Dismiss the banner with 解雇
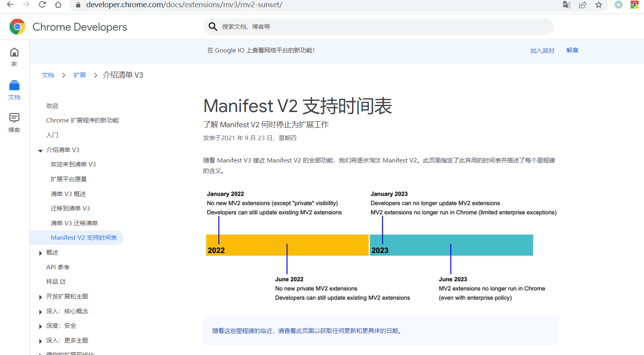Viewport: 644px width, 355px height. pyautogui.click(x=572, y=50)
